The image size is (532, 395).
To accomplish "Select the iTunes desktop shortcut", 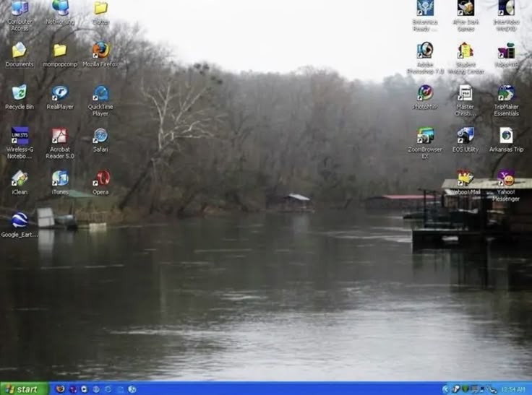I will (x=60, y=178).
